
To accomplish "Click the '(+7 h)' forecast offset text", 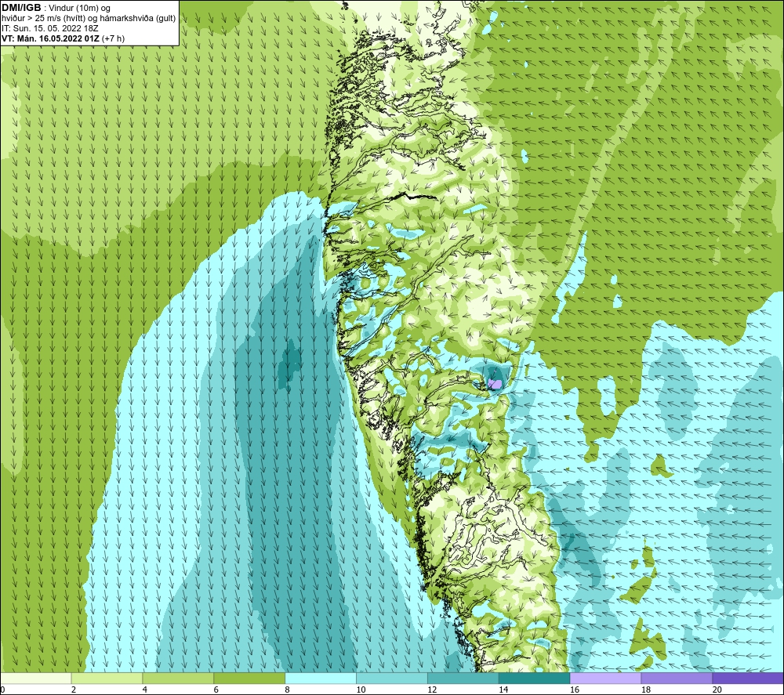I will [113, 38].
